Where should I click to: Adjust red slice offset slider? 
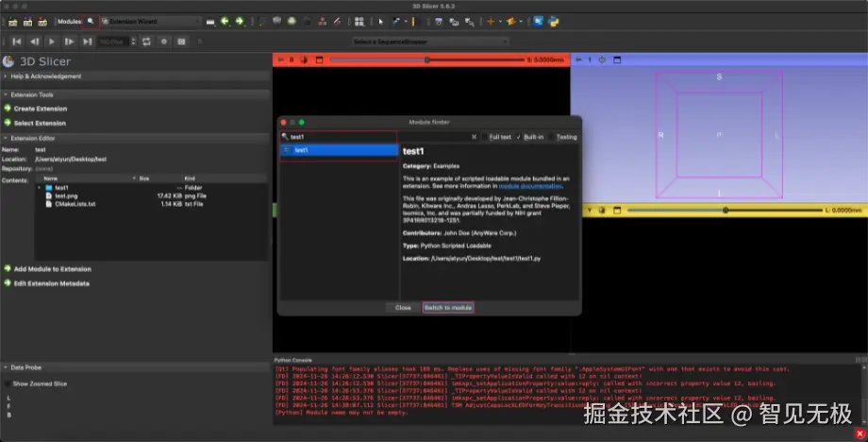click(x=426, y=59)
